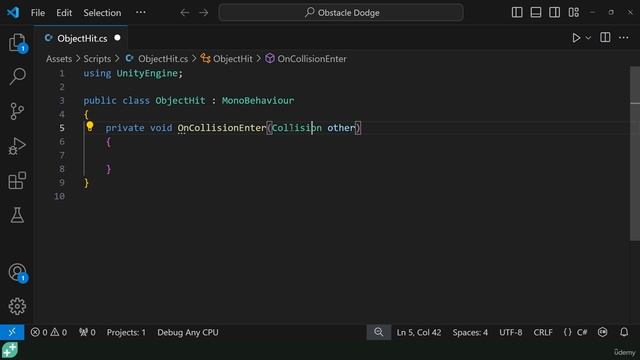Open Source Control view
640x360 pixels.
click(x=17, y=111)
